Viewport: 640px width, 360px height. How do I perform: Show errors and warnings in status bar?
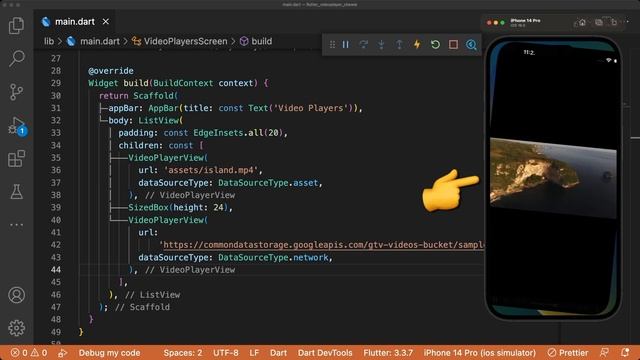coord(29,353)
